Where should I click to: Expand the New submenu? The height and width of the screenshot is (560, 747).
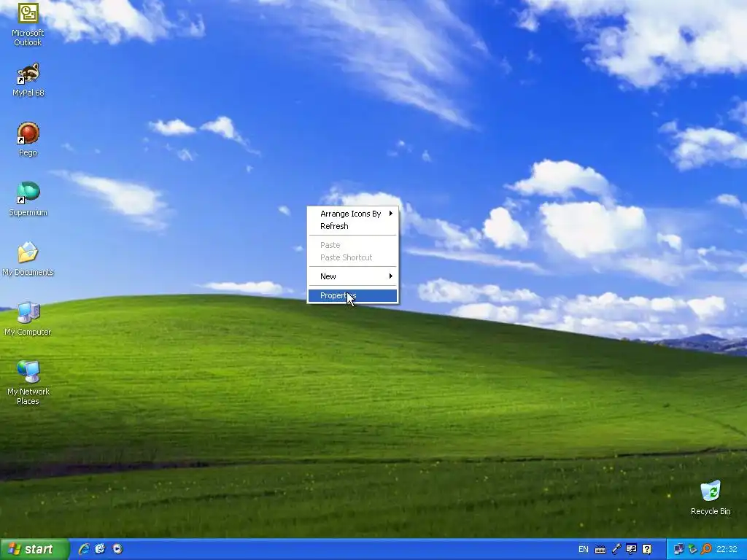352,276
